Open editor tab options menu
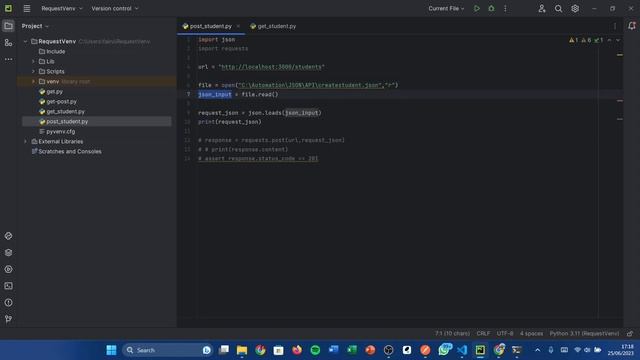Viewport: 640px width, 360px height. point(615,26)
